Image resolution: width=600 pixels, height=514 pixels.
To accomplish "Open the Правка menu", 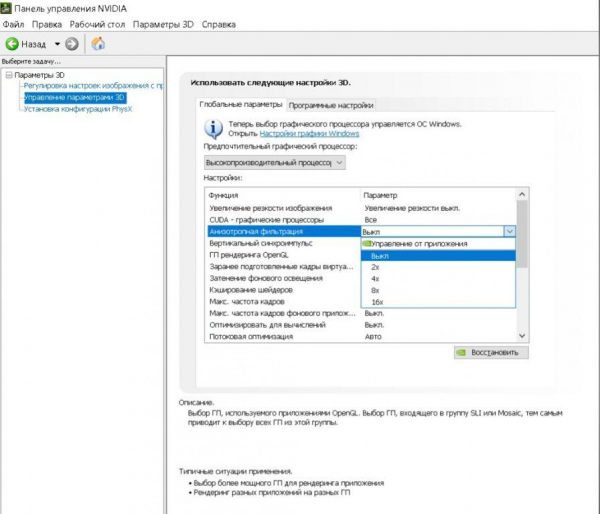I will (47, 24).
